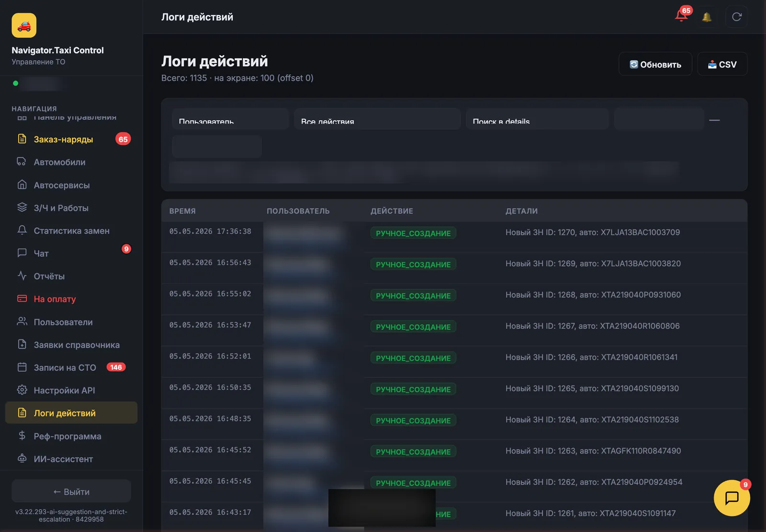Open Заказ-наряды section

coord(71,139)
